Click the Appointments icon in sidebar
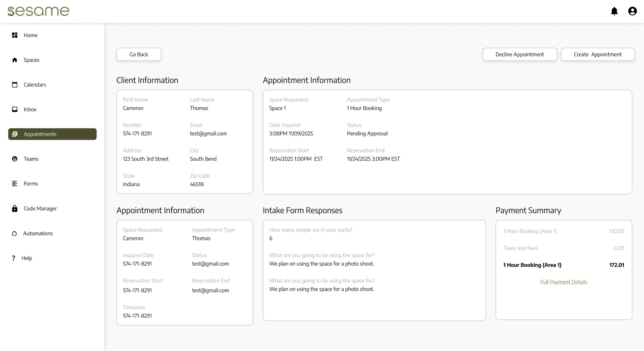644x351 pixels. click(15, 134)
